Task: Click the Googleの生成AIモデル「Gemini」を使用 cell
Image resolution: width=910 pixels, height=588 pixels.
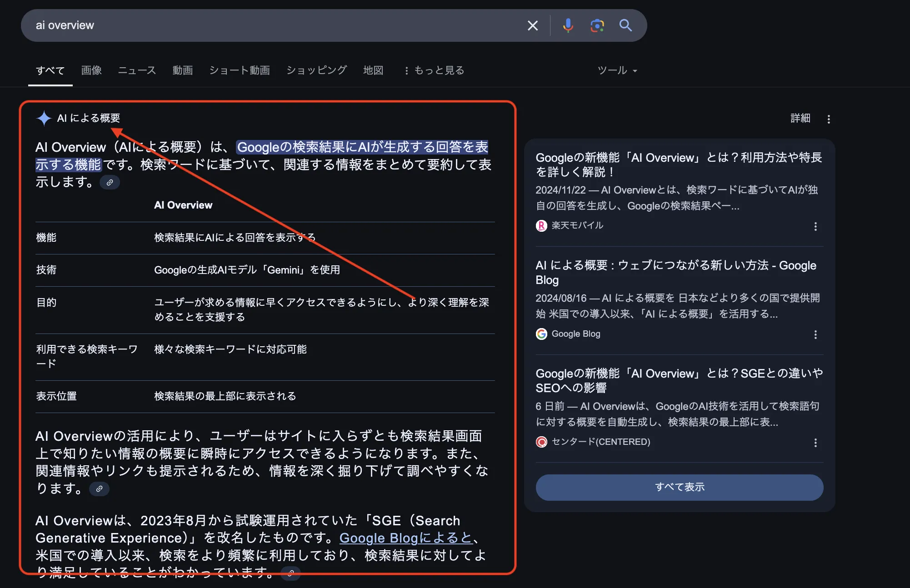Action: point(247,270)
